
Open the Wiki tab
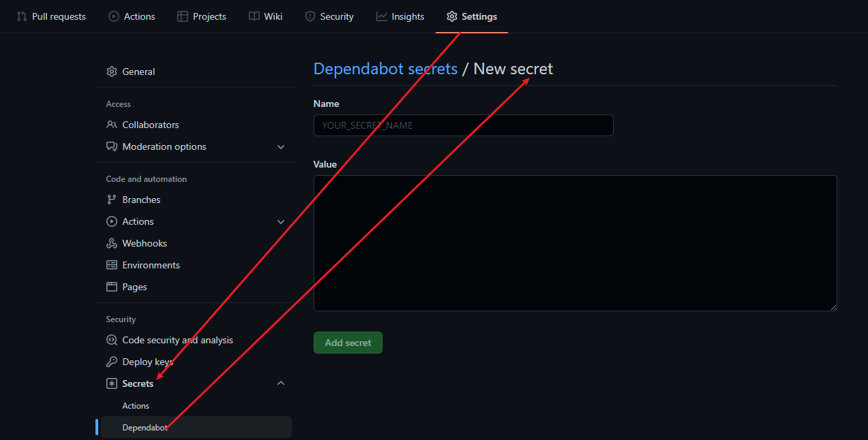click(x=266, y=16)
